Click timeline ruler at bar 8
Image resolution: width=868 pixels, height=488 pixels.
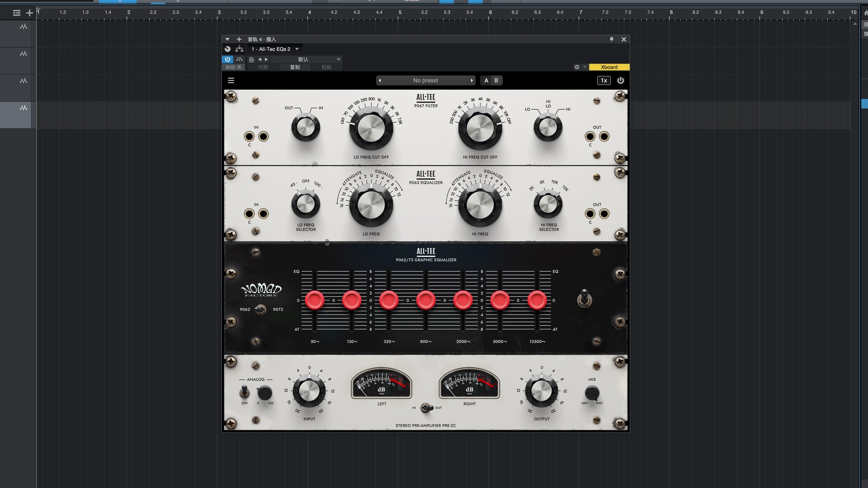pyautogui.click(x=671, y=13)
